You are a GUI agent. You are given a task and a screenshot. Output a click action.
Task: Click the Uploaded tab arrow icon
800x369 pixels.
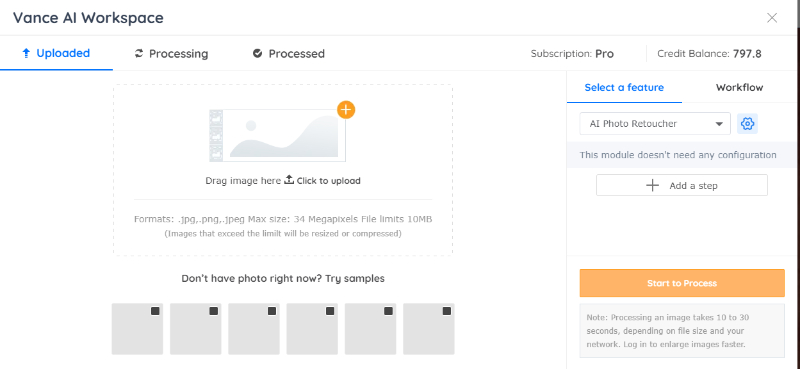click(27, 53)
